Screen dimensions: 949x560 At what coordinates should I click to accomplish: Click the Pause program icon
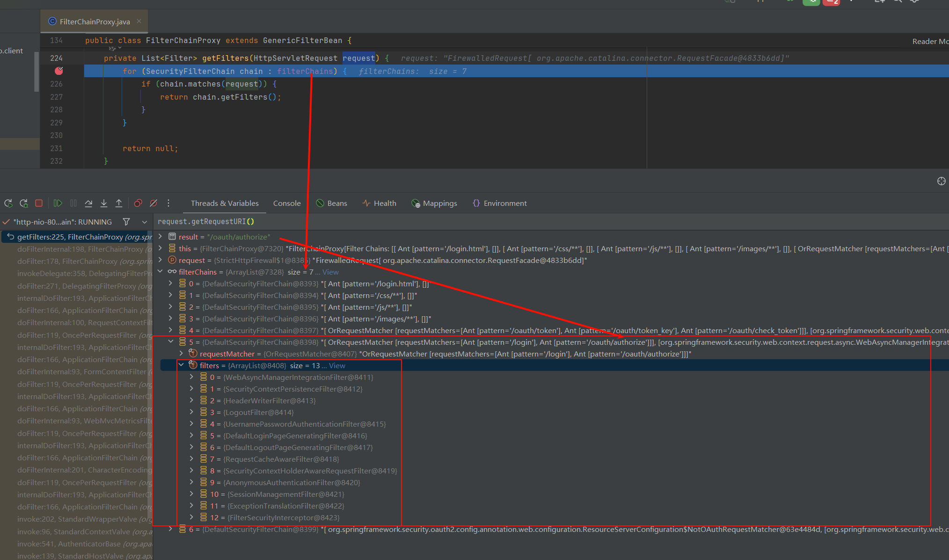(x=73, y=203)
